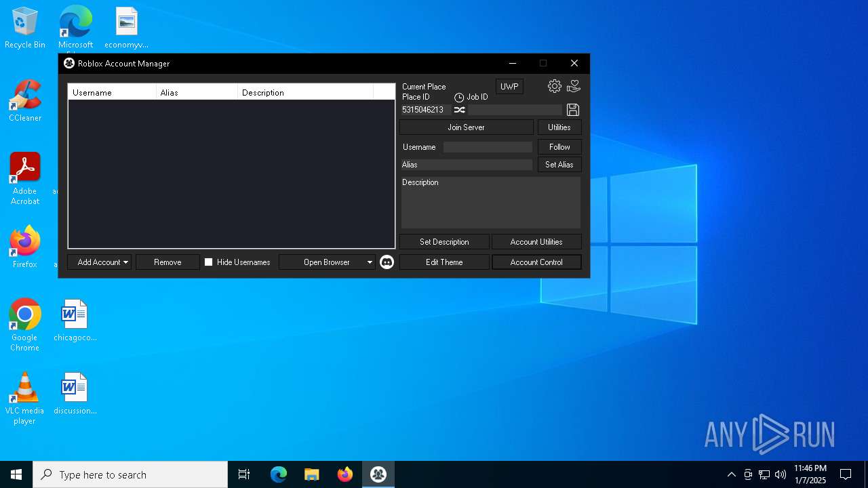Sort by the Description column header
The width and height of the screenshot is (868, 488).
coord(306,92)
